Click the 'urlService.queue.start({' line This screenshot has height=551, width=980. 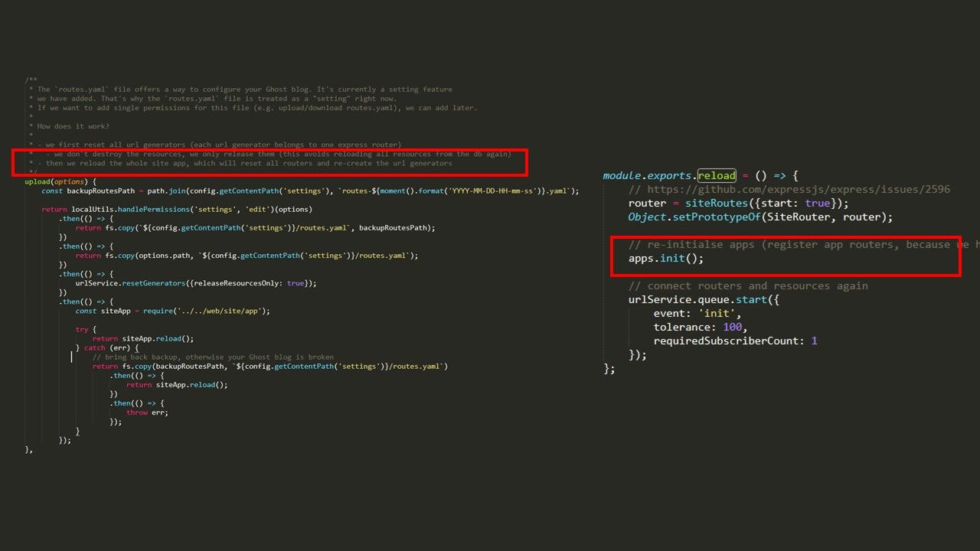point(704,299)
